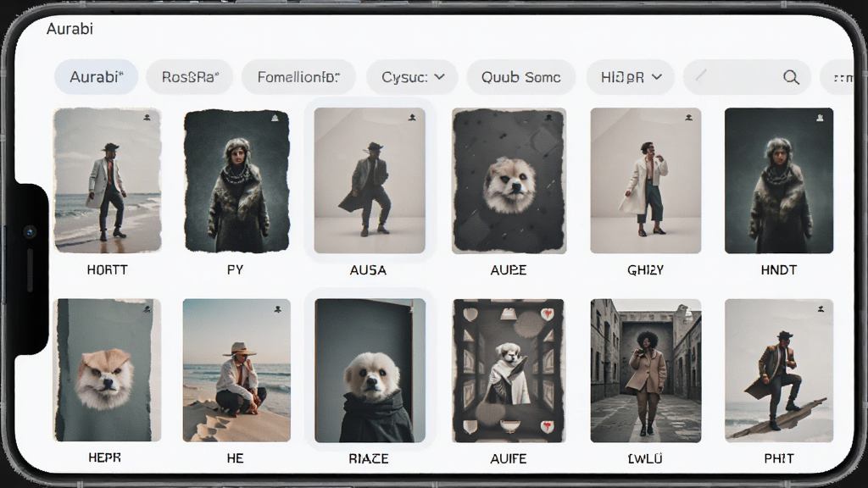Click pencil icon in the search field
Viewport: 868px width, 488px height.
pos(701,75)
